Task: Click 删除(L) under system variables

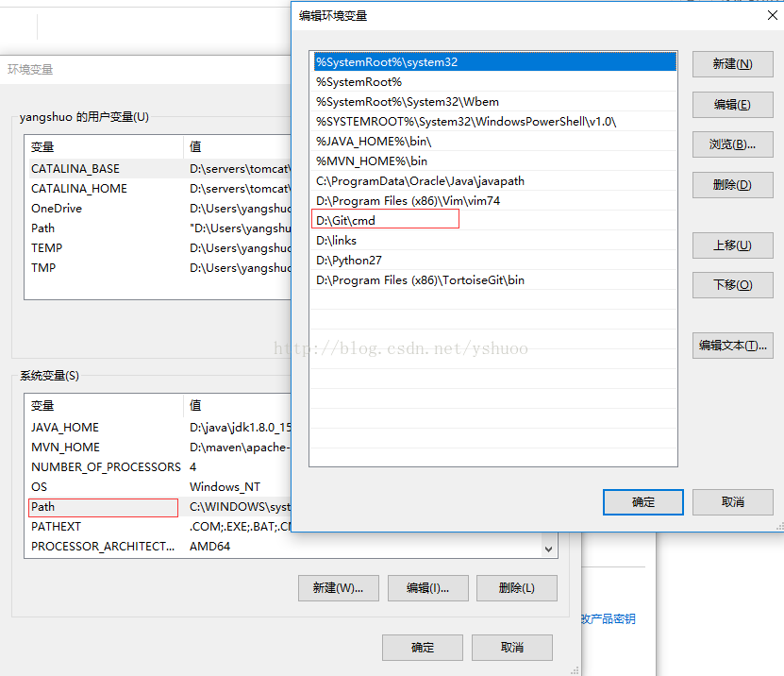Action: pos(517,588)
